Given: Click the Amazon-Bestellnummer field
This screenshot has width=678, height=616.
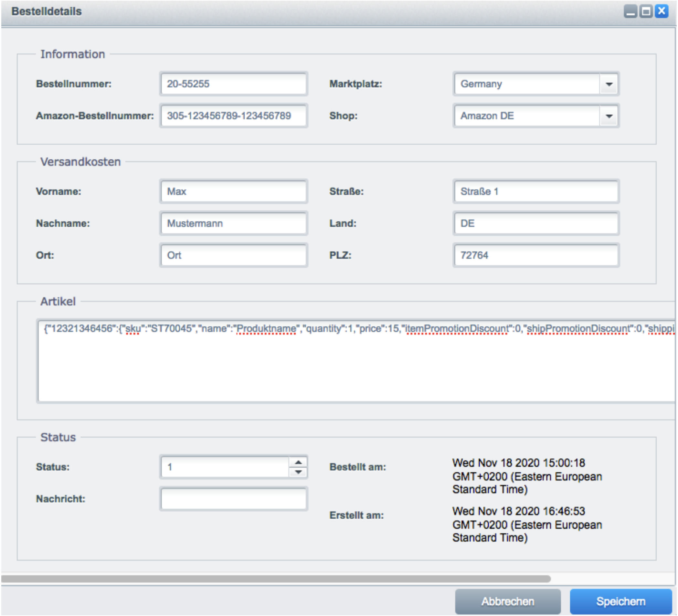Looking at the screenshot, I should coord(233,116).
